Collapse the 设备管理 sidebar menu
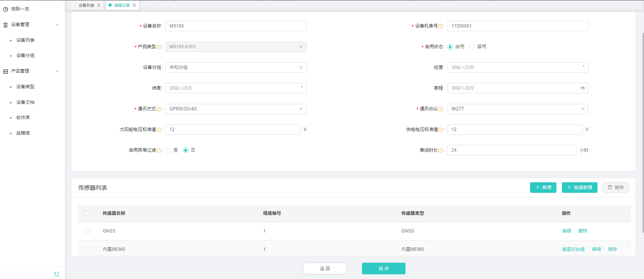This screenshot has height=279, width=644. coord(57,25)
